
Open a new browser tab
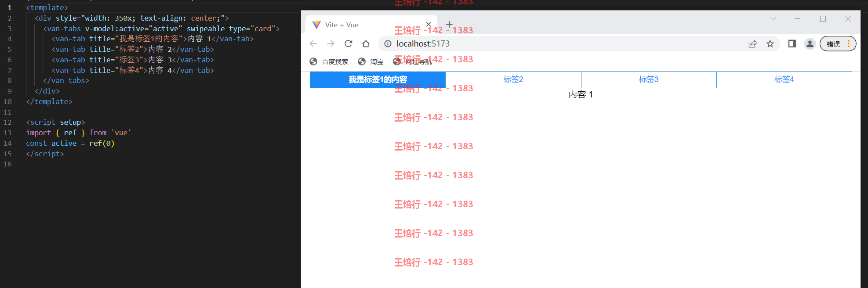[x=449, y=25]
